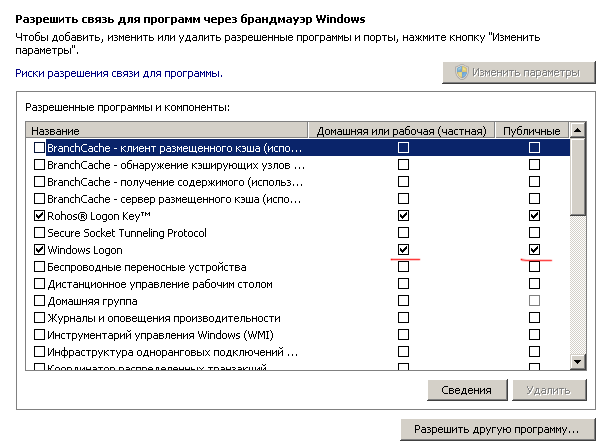Check BranchCache обнаружение кэширующих узлов private checkbox
The height and width of the screenshot is (448, 606).
(403, 165)
